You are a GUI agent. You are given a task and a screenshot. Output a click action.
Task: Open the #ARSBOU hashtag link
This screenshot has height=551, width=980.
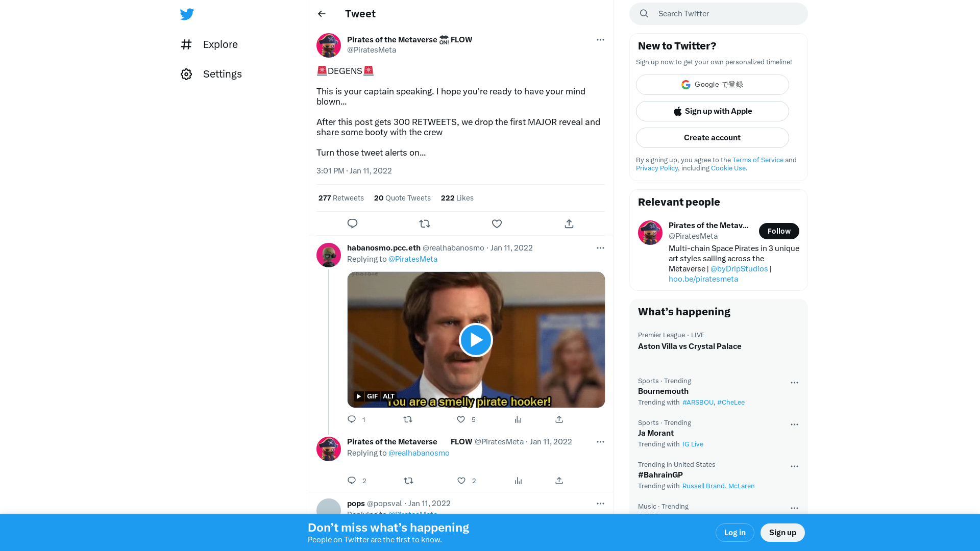click(698, 403)
